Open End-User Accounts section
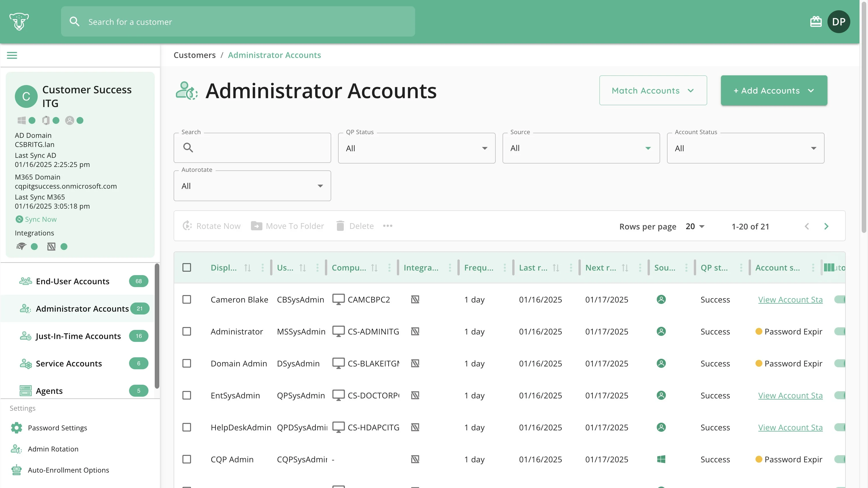 coord(80,281)
